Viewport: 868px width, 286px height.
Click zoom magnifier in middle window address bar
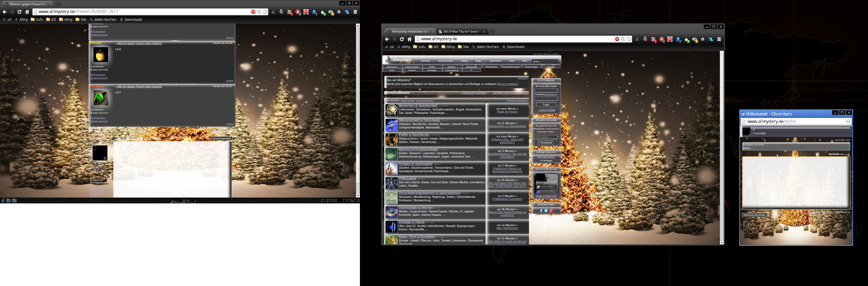(623, 39)
